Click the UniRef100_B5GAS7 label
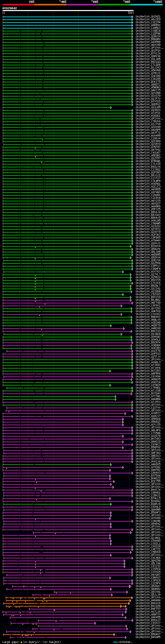This screenshot has width=165, height=644. 148,634
